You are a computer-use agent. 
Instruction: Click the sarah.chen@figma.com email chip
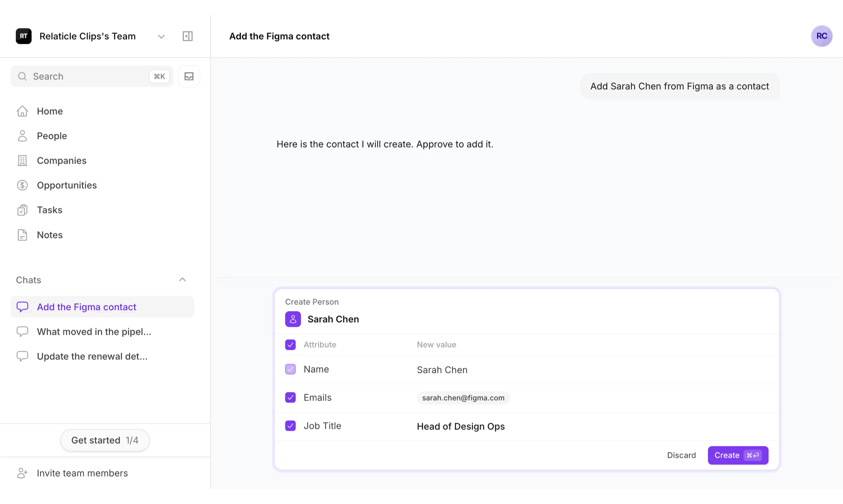pos(463,398)
